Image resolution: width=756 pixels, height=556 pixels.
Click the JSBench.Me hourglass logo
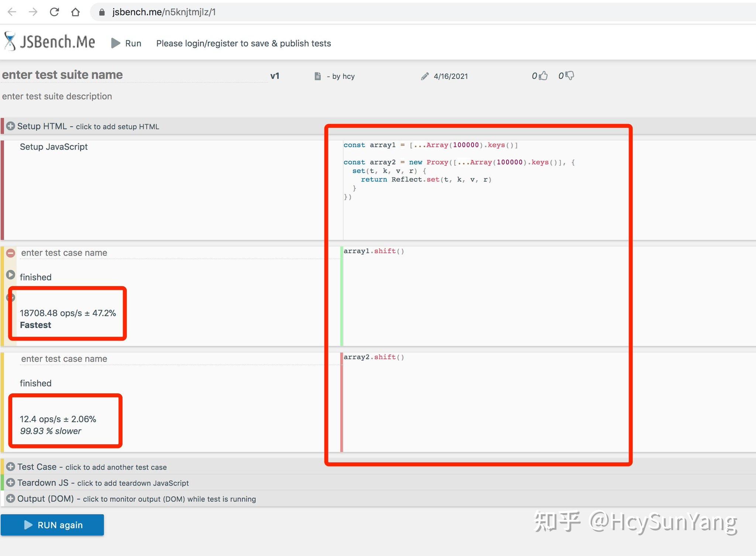pos(10,41)
